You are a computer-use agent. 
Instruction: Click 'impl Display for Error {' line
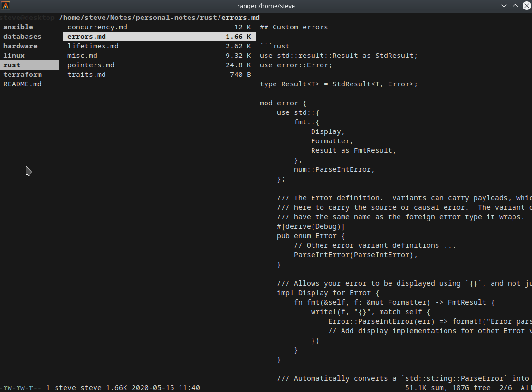tap(328, 293)
